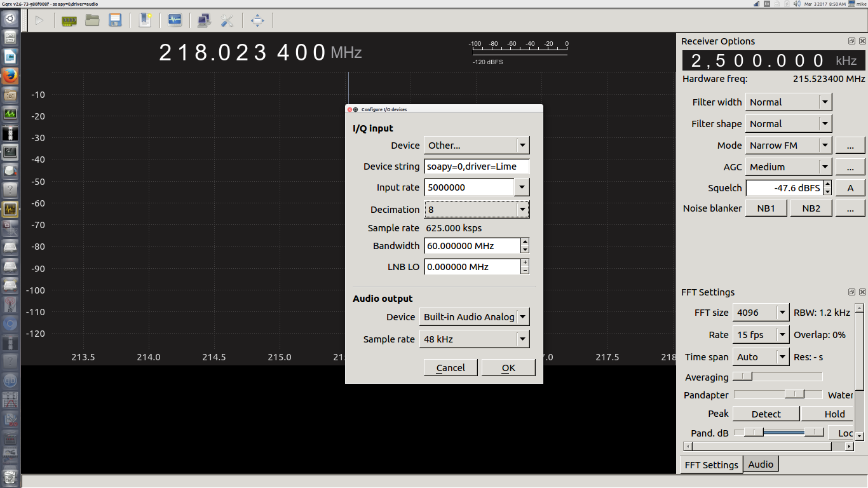Decrease Bandwidth with the down arrow
This screenshot has width=868, height=488.
pos(525,250)
